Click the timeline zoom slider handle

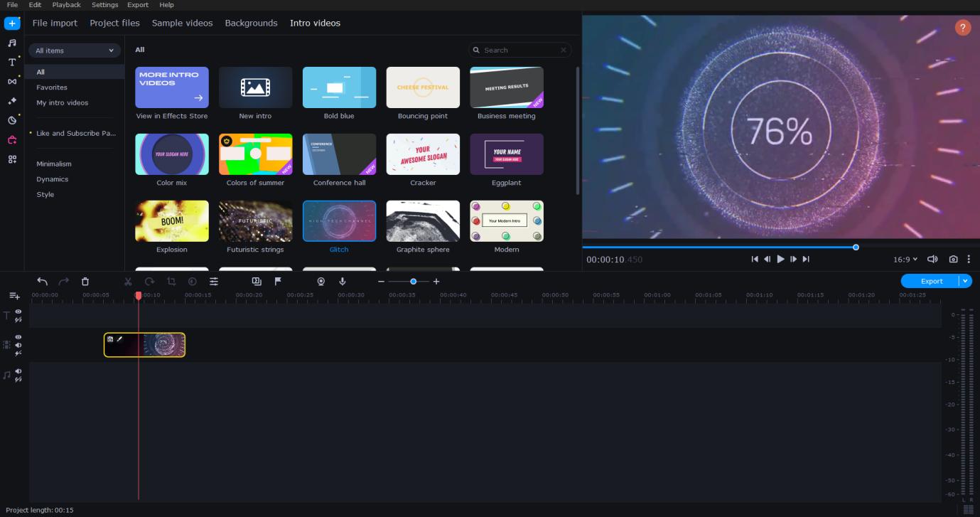pos(413,282)
